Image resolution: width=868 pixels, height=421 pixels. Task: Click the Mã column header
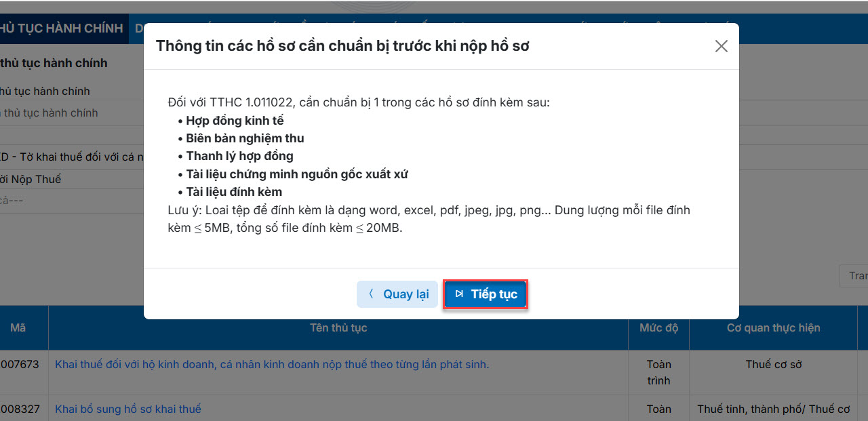pyautogui.click(x=18, y=328)
